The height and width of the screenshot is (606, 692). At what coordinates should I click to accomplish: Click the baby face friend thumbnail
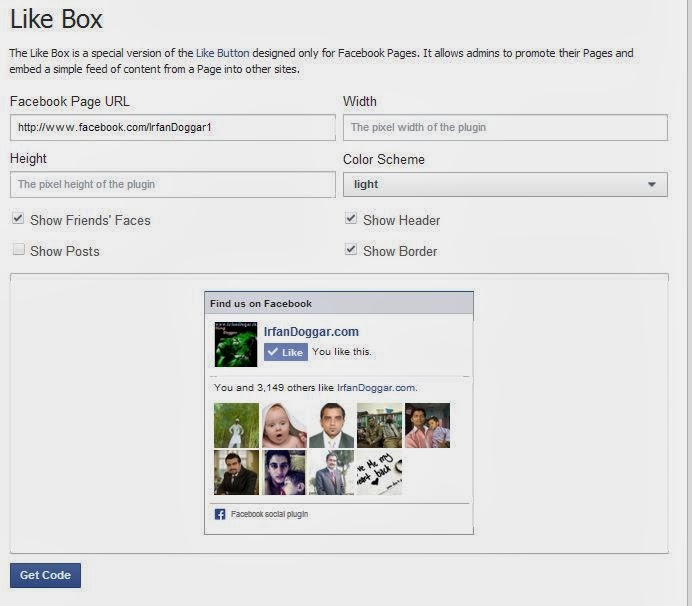tap(284, 425)
